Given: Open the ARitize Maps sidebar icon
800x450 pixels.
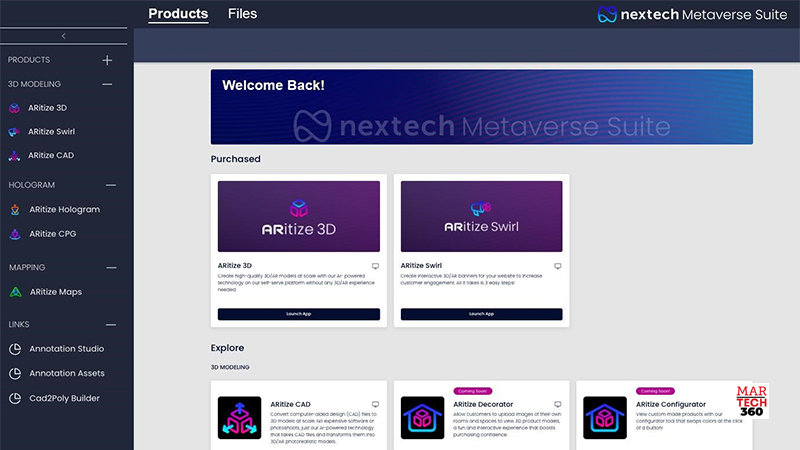Looking at the screenshot, I should coord(16,292).
